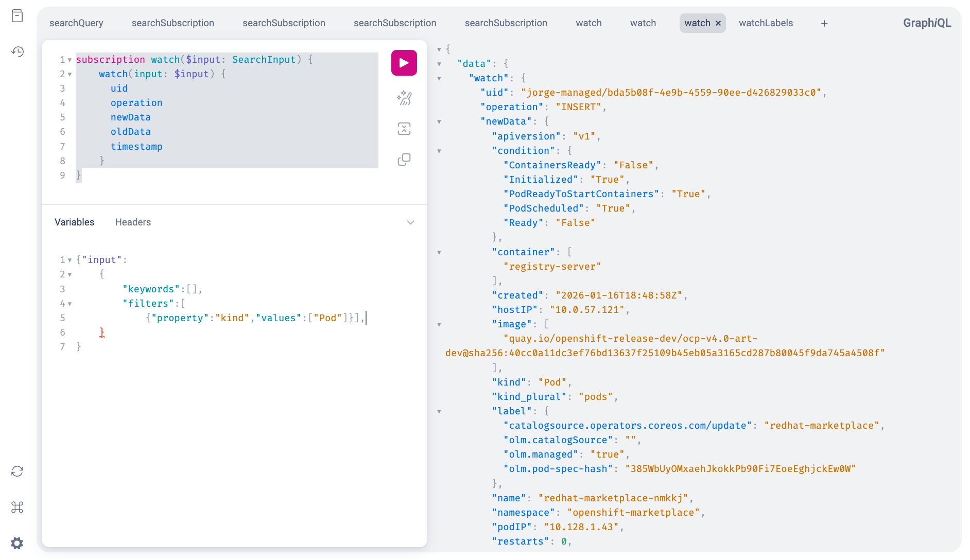This screenshot has height=560, width=970.
Task: Re-fetch the GraphQL schema
Action: (17, 471)
